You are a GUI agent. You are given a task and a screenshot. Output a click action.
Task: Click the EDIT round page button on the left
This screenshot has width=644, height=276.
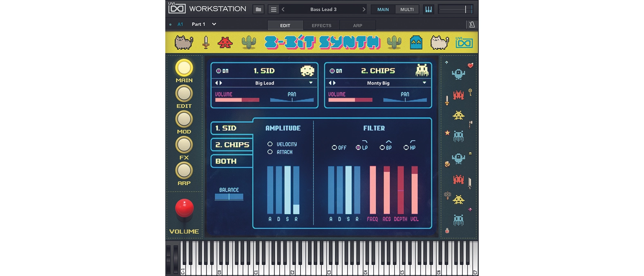click(184, 94)
